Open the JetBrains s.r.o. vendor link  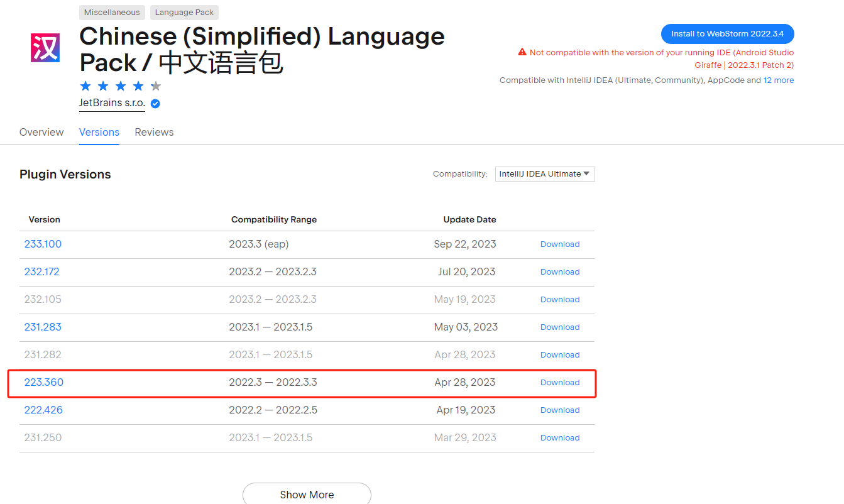tap(112, 103)
